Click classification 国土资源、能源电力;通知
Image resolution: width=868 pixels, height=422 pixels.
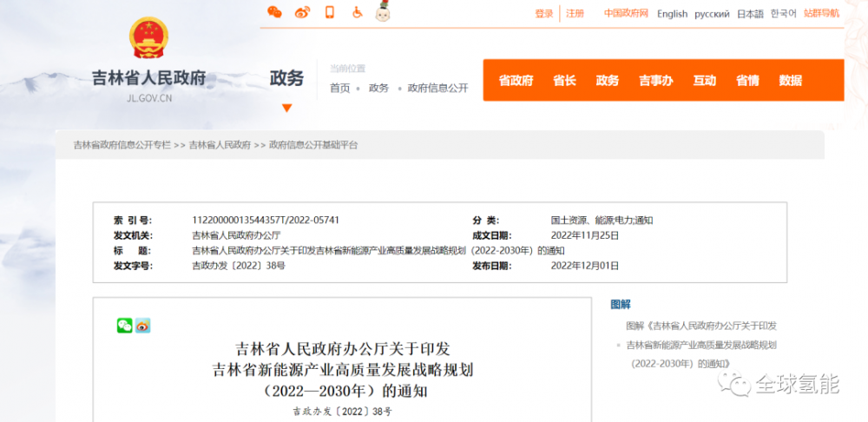coord(602,220)
